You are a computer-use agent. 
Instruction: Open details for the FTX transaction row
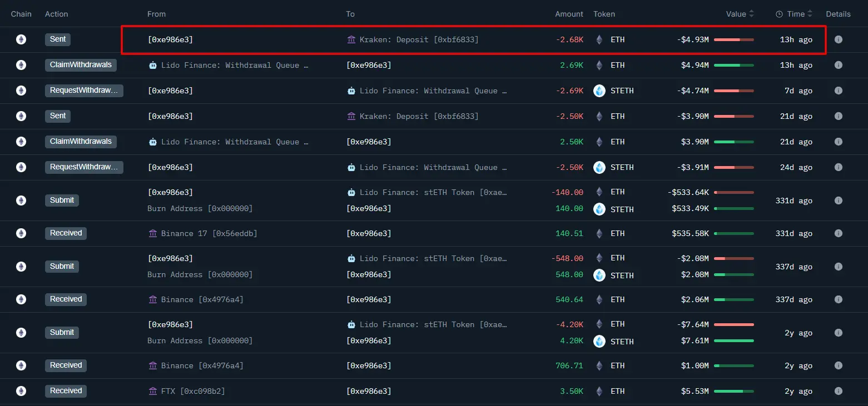(838, 391)
